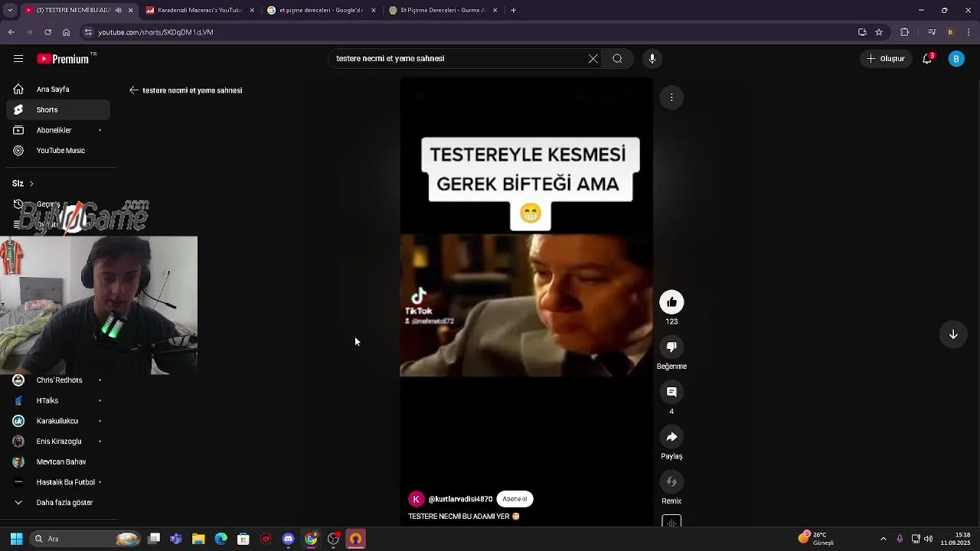
Task: Show hidden system tray icons
Action: 883,539
